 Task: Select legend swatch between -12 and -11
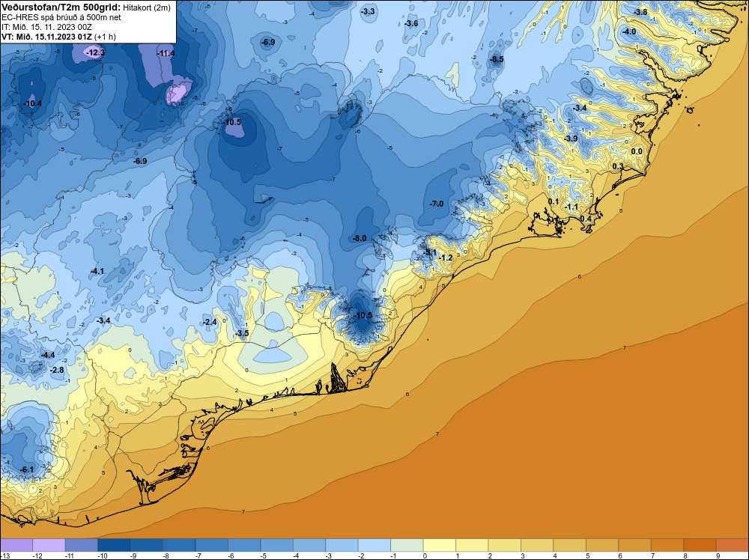point(49,545)
